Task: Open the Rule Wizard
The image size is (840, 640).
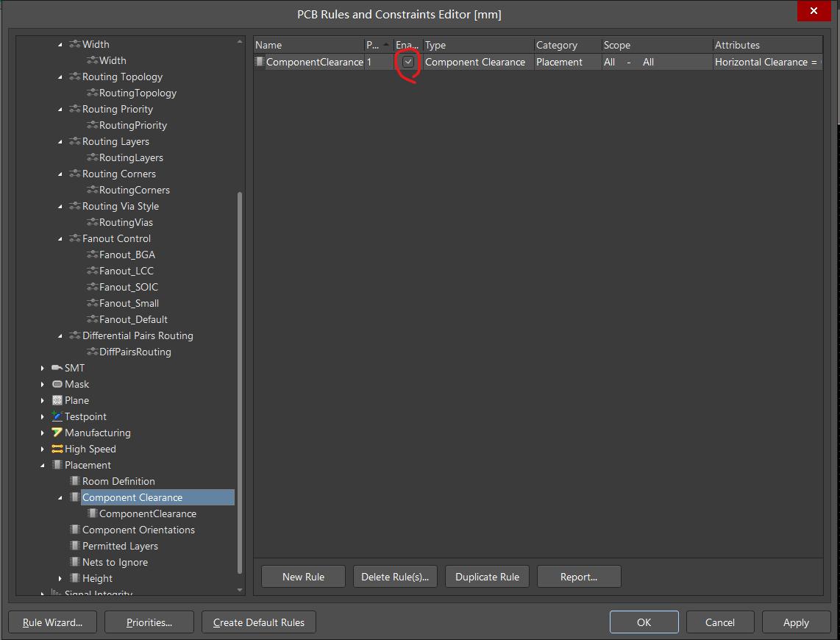Action: pos(53,622)
